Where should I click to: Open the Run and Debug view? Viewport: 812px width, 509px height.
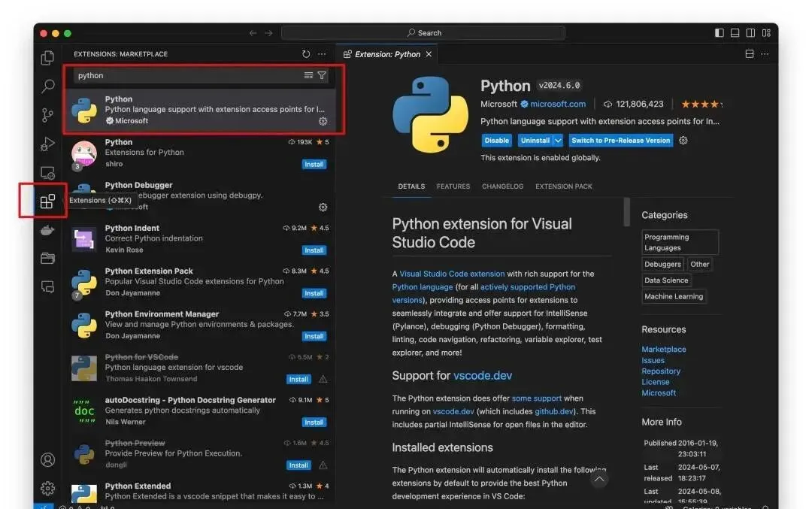(x=47, y=144)
